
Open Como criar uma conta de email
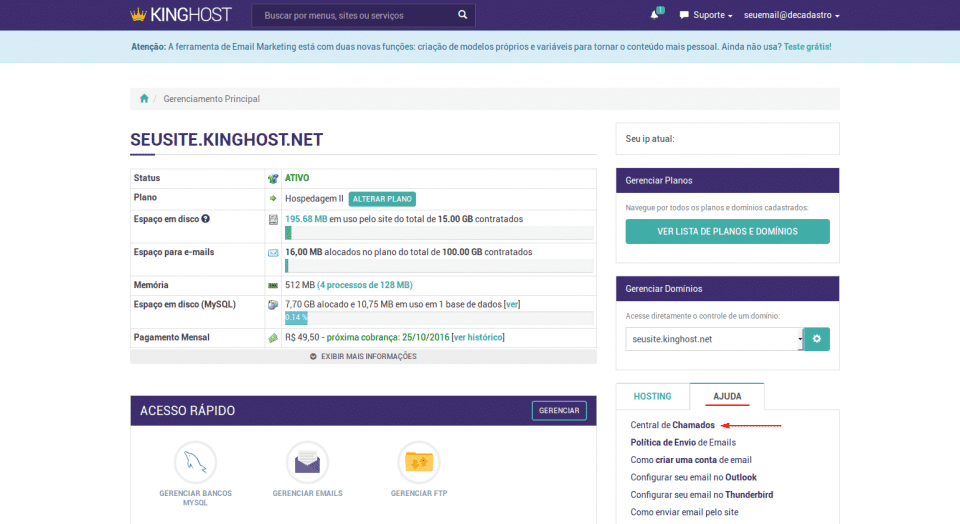[x=691, y=460]
